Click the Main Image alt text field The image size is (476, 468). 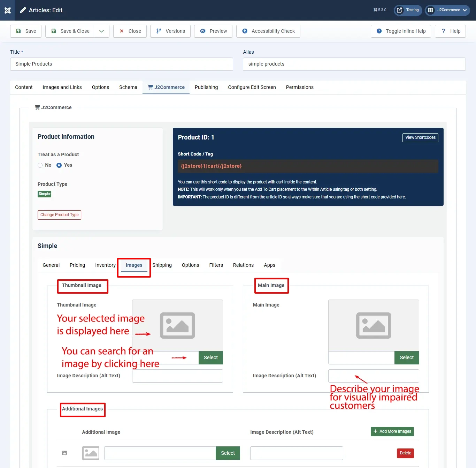coord(374,376)
